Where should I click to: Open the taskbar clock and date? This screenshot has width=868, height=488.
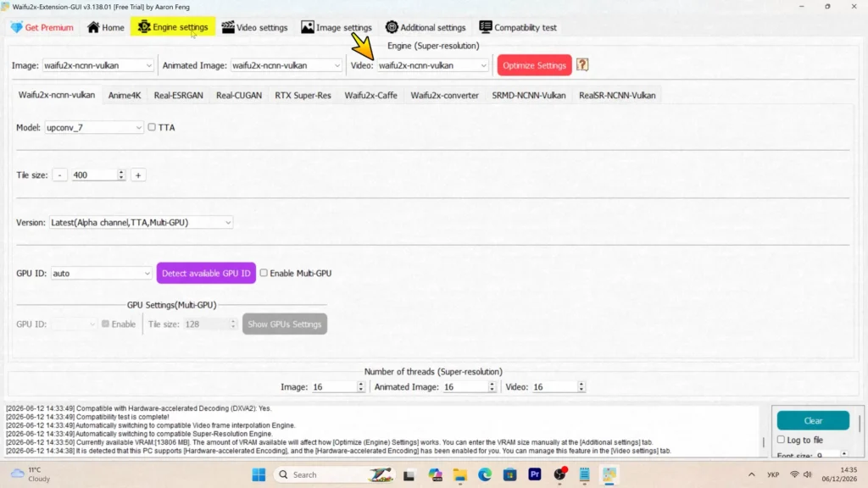click(x=840, y=474)
